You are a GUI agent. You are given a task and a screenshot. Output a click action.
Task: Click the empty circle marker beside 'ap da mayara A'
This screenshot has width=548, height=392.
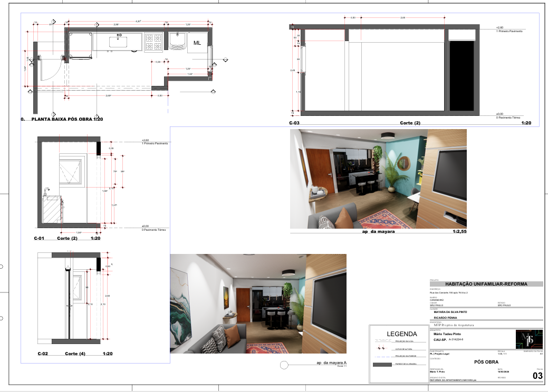(x=284, y=365)
